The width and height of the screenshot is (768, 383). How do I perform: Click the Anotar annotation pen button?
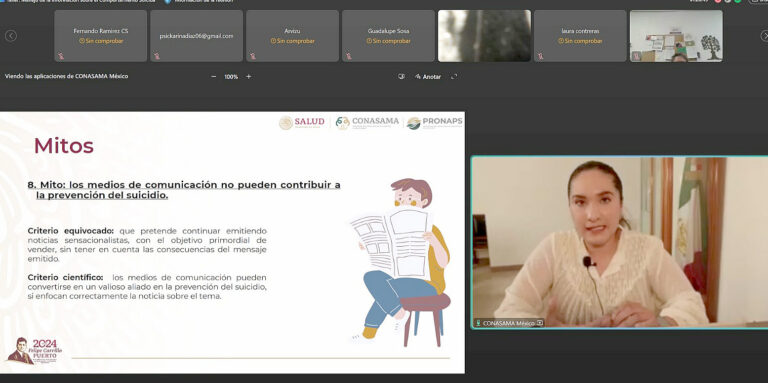point(428,76)
